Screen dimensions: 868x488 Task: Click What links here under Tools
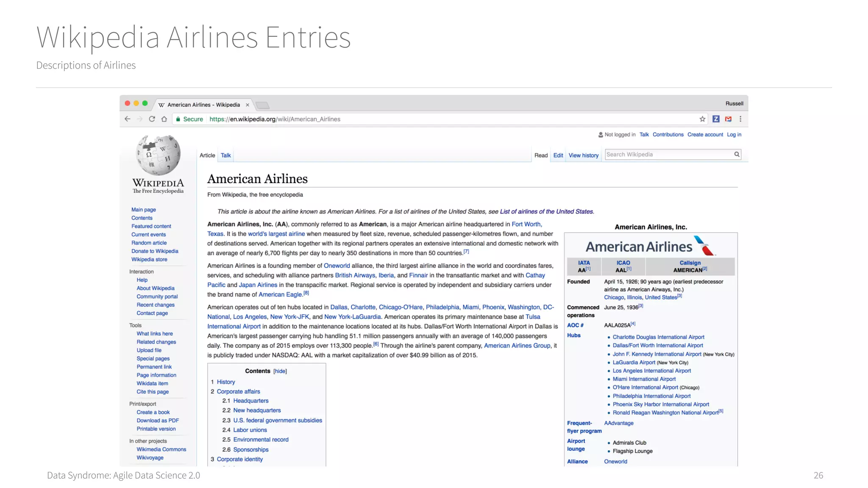point(155,334)
